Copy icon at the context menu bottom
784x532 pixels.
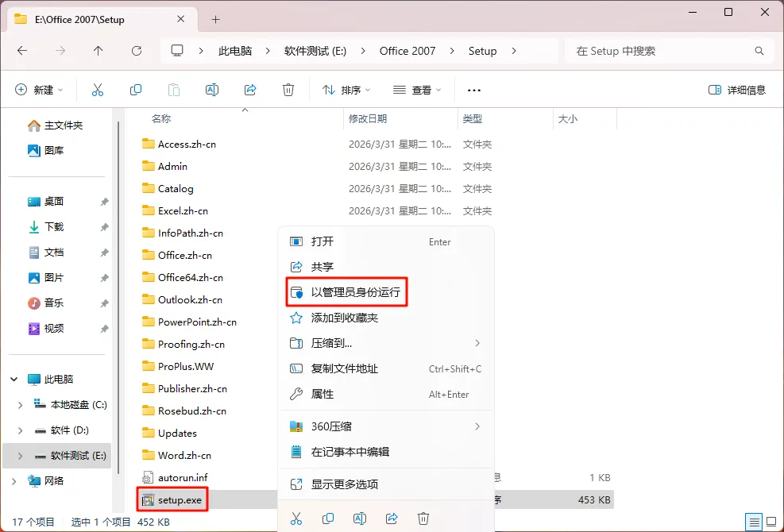click(328, 519)
